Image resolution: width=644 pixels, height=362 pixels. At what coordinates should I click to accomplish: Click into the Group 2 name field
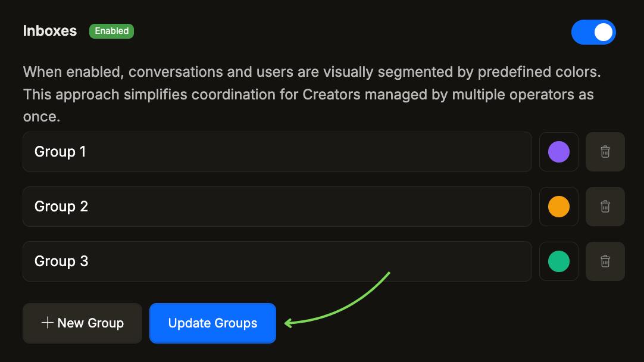tap(277, 207)
